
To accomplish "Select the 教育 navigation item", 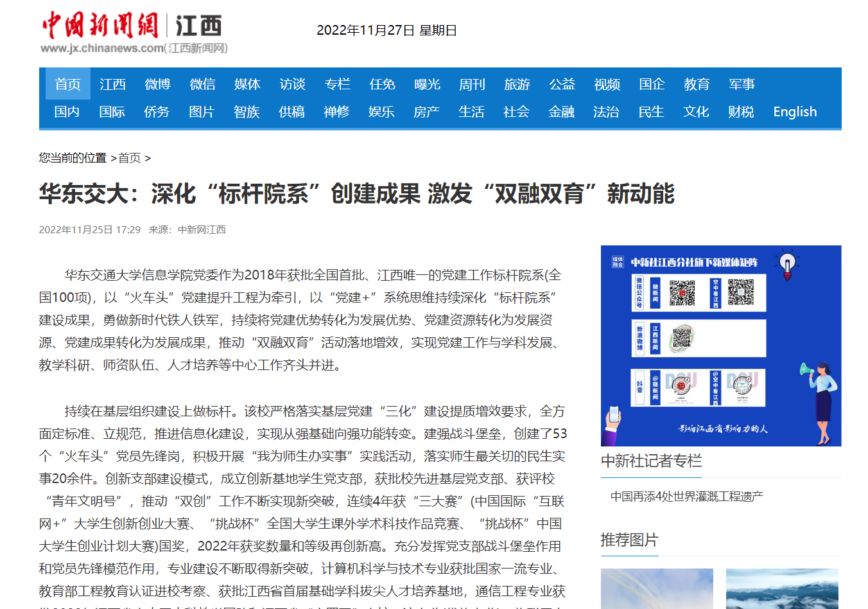I will click(697, 84).
